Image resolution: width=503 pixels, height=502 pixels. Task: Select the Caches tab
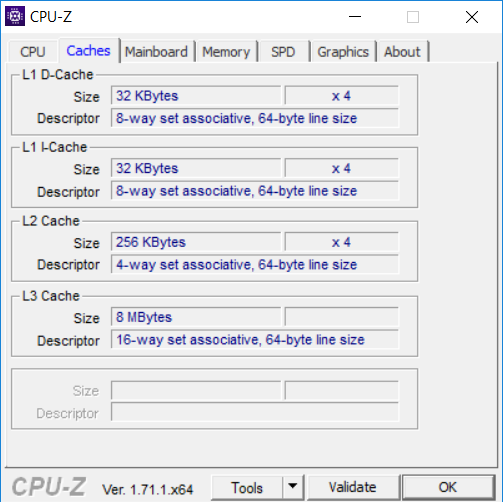tap(88, 51)
